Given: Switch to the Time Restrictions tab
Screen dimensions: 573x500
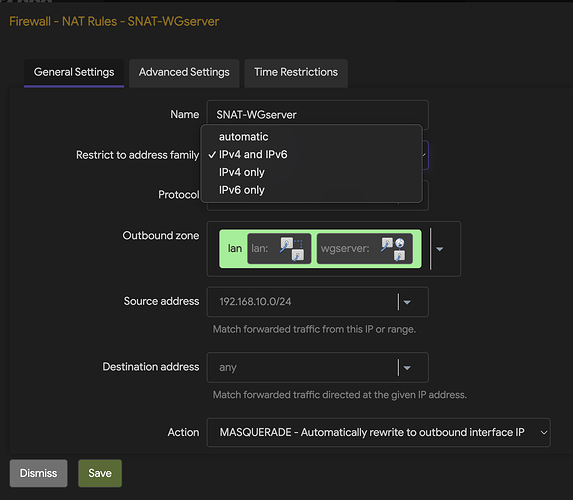Looking at the screenshot, I should [296, 72].
